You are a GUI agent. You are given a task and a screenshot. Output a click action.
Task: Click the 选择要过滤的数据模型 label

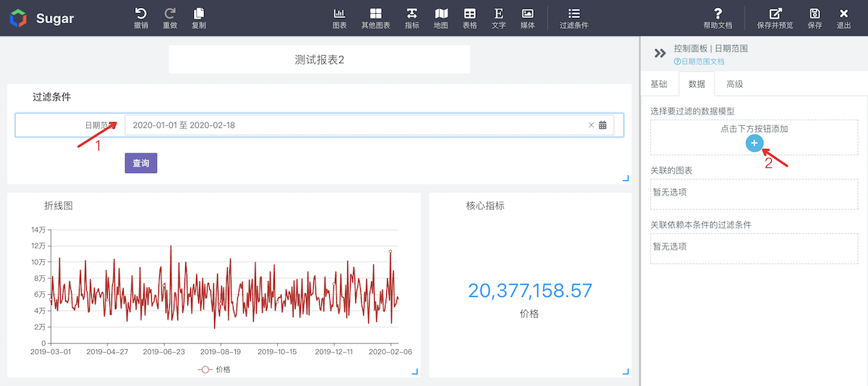[693, 111]
